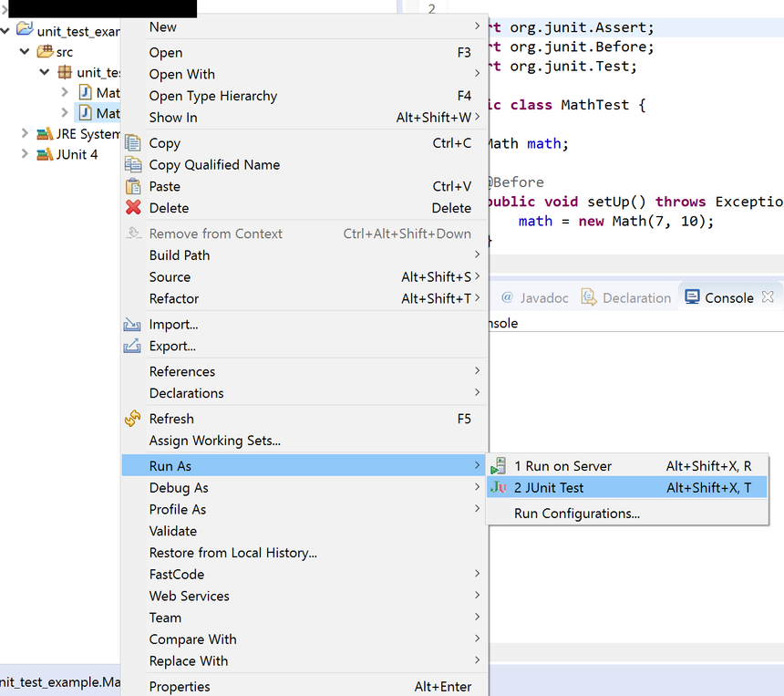
Task: Open Run Configurations dialog
Action: 576,514
